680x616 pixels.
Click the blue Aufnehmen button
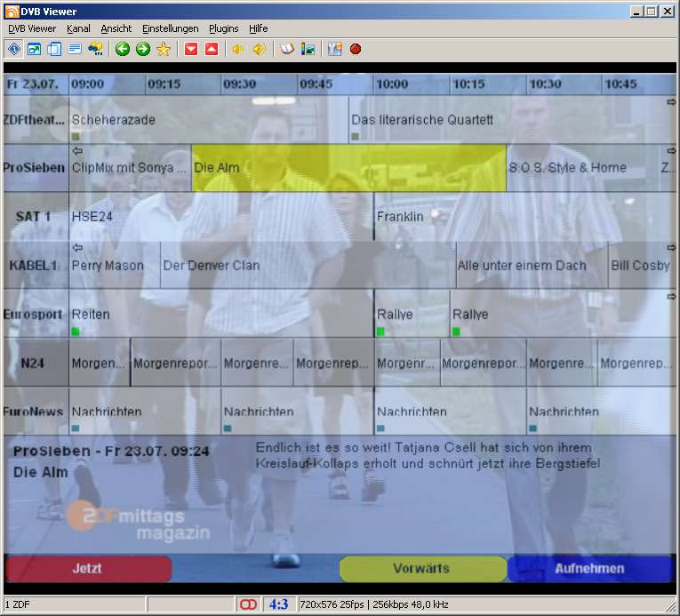pos(590,569)
